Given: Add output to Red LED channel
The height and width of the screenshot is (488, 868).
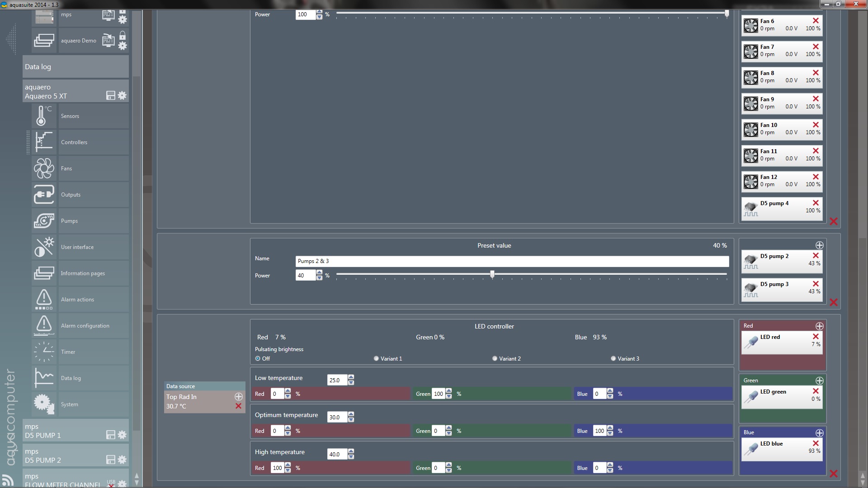Looking at the screenshot, I should pos(819,326).
